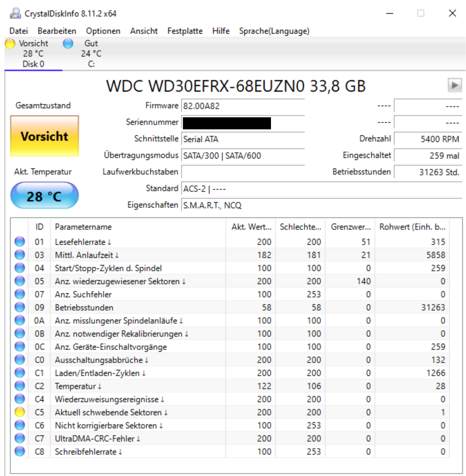Viewport: 466px width, 476px height.
Task: Click the blue Gut status circle icon
Action: coord(68,43)
